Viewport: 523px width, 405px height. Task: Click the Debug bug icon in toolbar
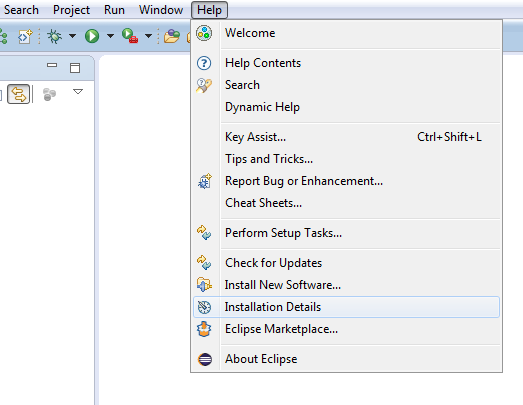[x=54, y=36]
